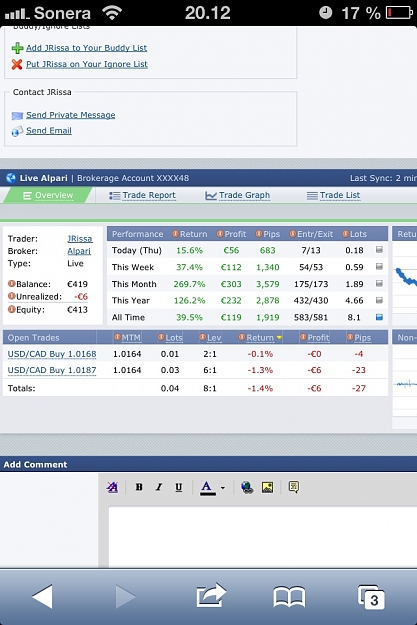Image resolution: width=417 pixels, height=625 pixels.
Task: Click the info icon beside Return in the Performance header
Action: 175,234
